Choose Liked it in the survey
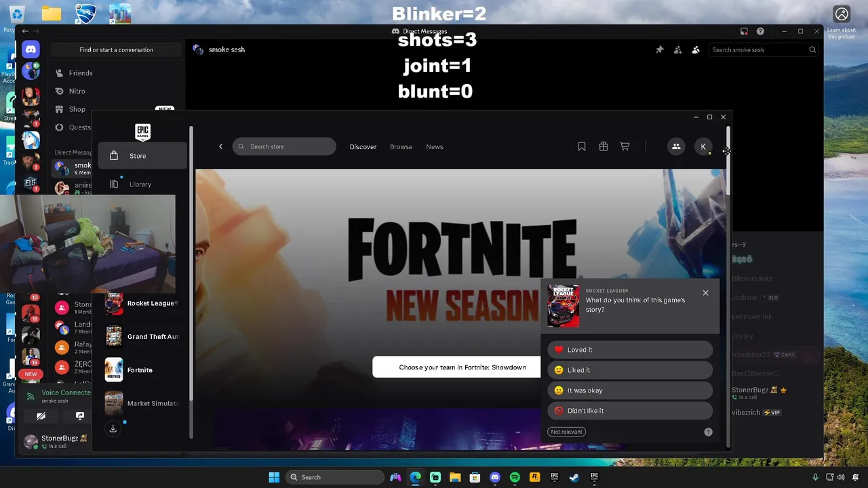868x488 pixels. [x=630, y=370]
